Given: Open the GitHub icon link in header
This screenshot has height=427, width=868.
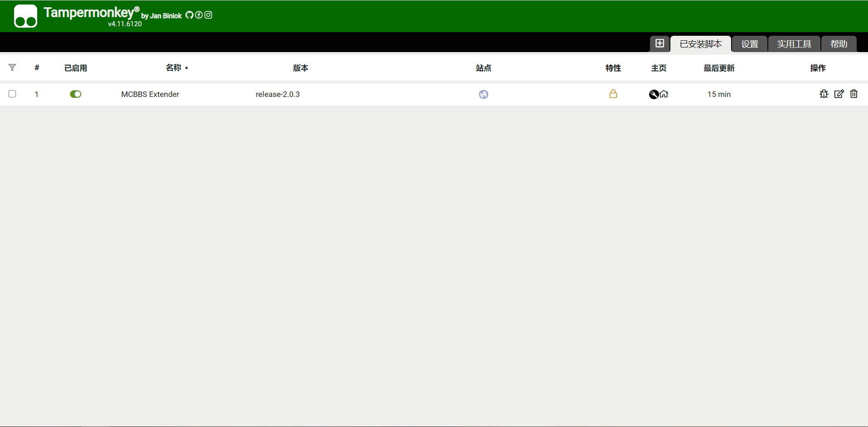Looking at the screenshot, I should (x=189, y=15).
